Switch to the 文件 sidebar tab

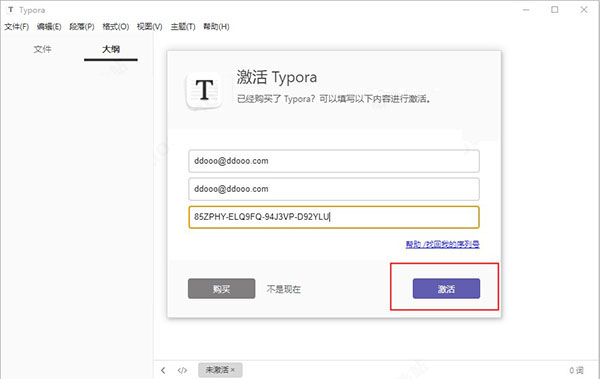[x=42, y=49]
